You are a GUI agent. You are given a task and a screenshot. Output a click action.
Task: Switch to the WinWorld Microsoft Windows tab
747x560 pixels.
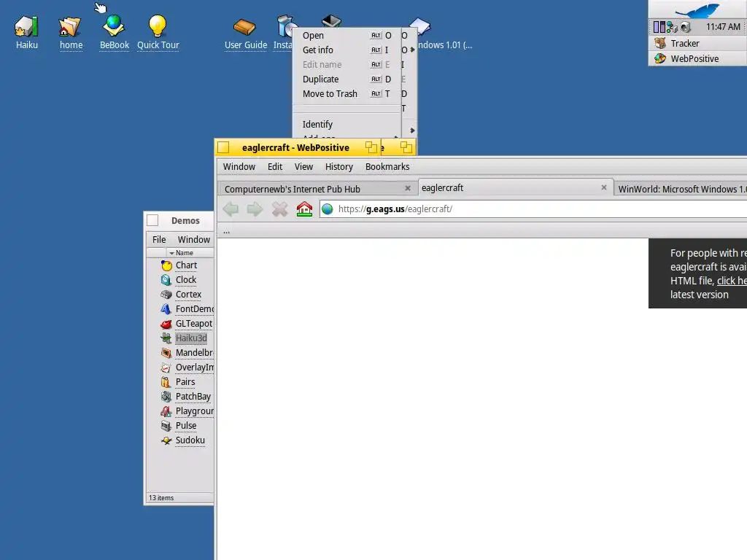[x=681, y=189]
